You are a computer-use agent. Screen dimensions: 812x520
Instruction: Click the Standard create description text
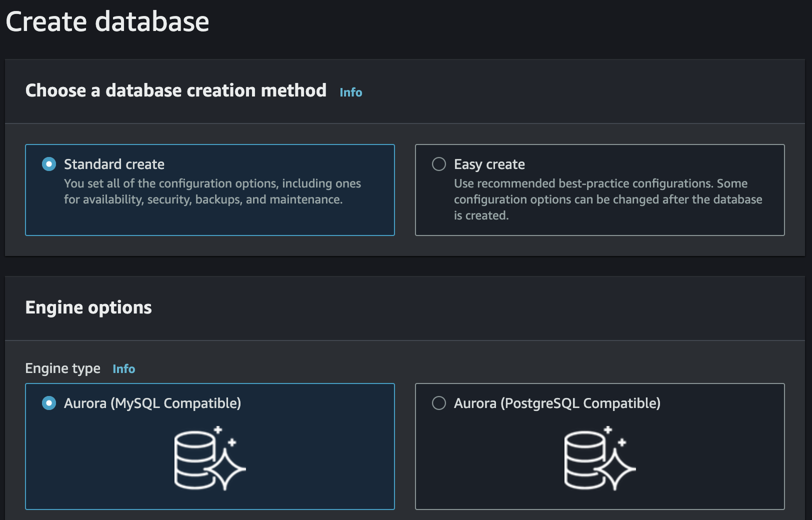[x=212, y=191]
